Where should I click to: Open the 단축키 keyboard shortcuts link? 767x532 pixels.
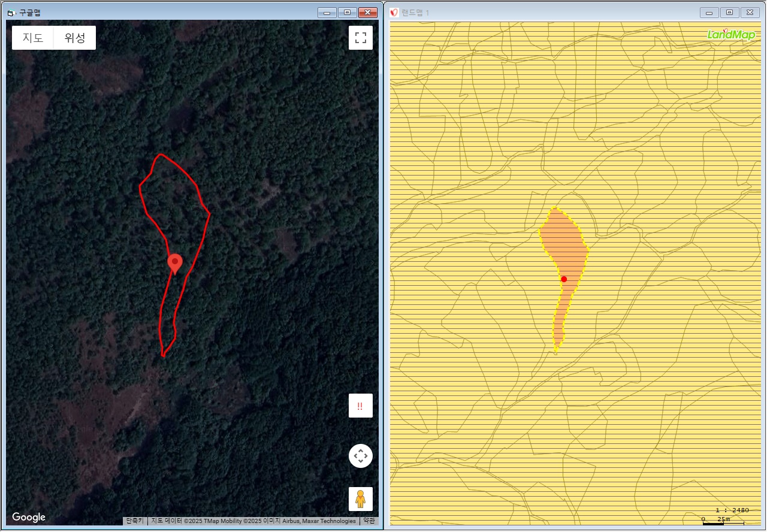[134, 521]
